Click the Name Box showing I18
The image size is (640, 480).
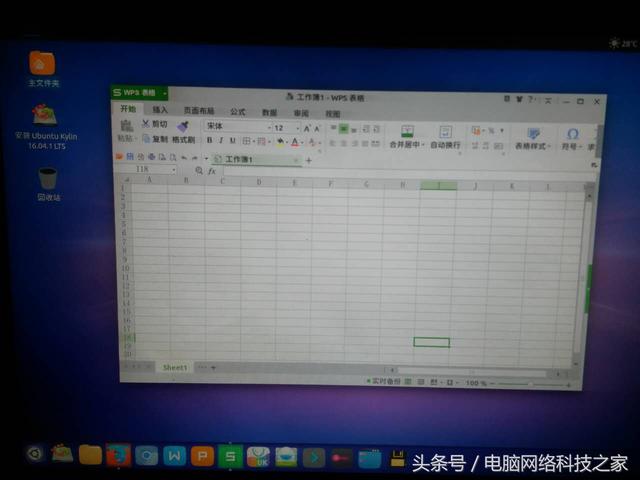pos(144,169)
